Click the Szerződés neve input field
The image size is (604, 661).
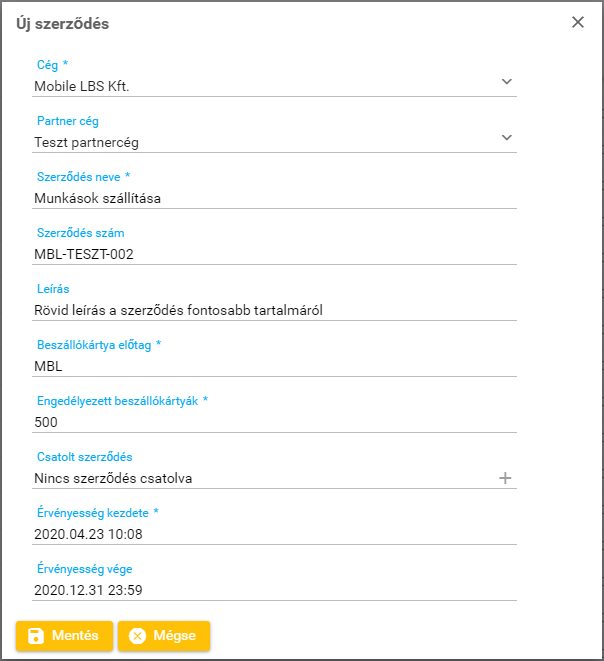[274, 198]
